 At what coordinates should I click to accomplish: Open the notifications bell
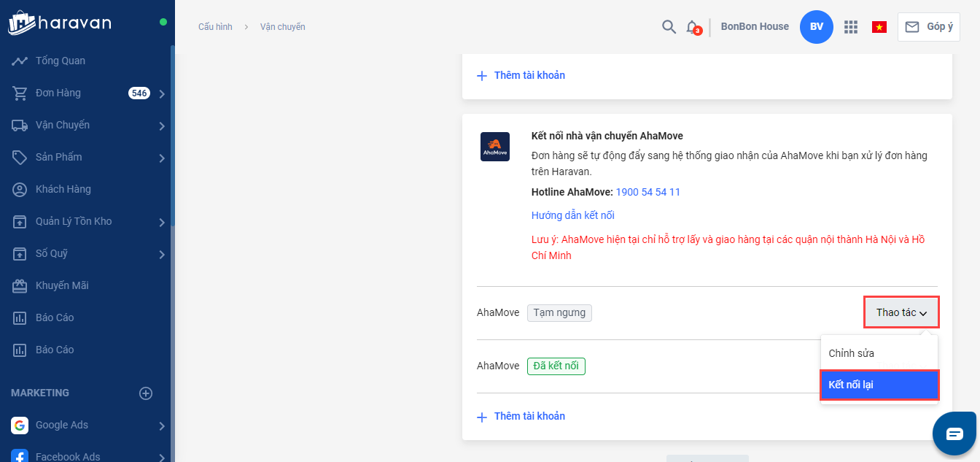click(692, 27)
